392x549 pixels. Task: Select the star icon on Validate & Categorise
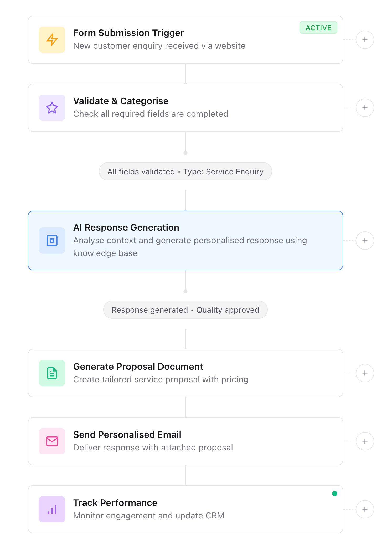[52, 108]
